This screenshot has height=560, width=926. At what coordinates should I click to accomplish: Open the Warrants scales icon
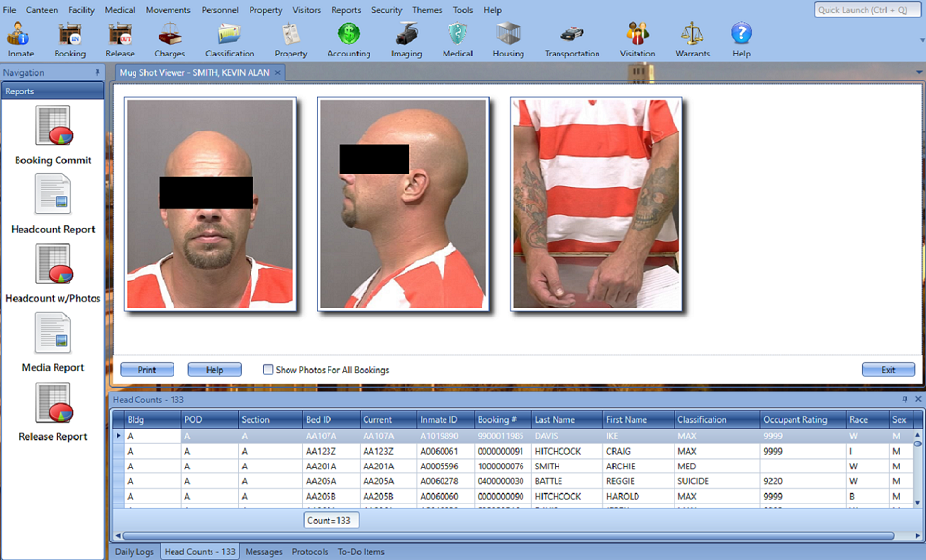pos(693,39)
